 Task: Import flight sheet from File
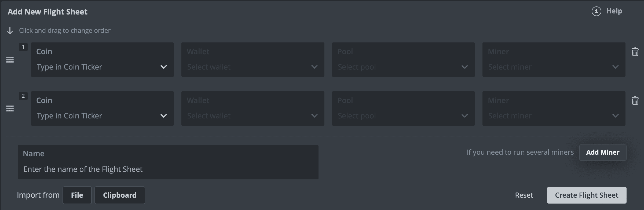point(77,195)
